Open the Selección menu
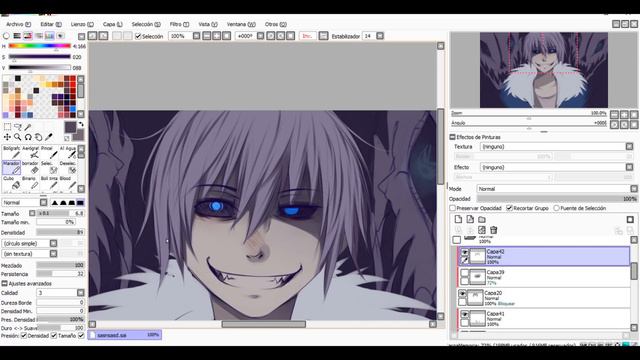Image resolution: width=640 pixels, height=360 pixels. (x=146, y=24)
